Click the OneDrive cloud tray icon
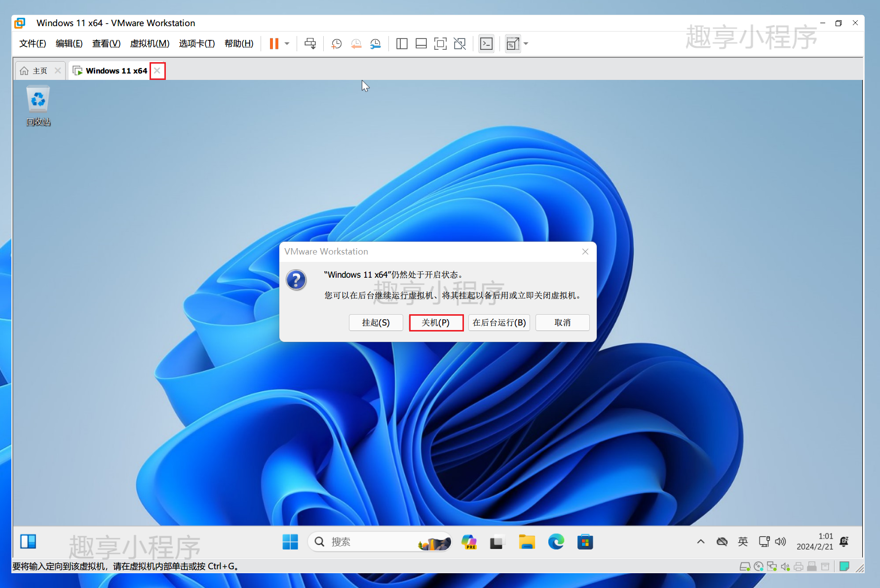Screen dimensions: 880x588 722,542
